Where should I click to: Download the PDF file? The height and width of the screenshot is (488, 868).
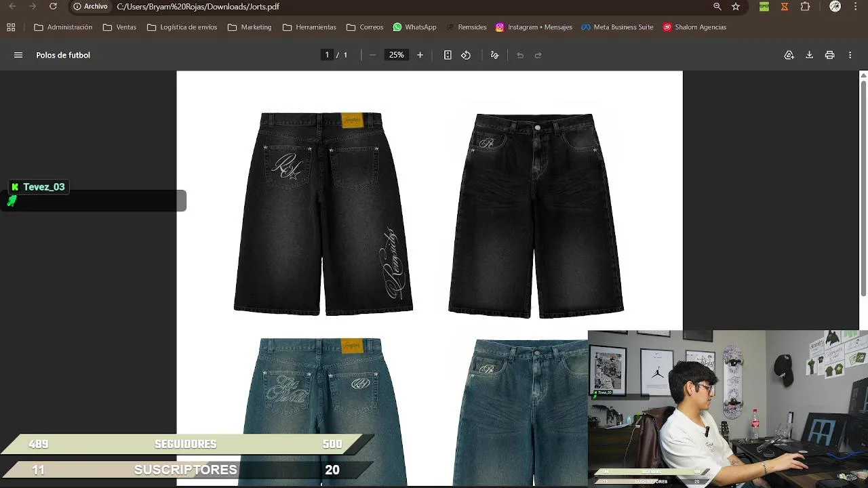[x=809, y=55]
